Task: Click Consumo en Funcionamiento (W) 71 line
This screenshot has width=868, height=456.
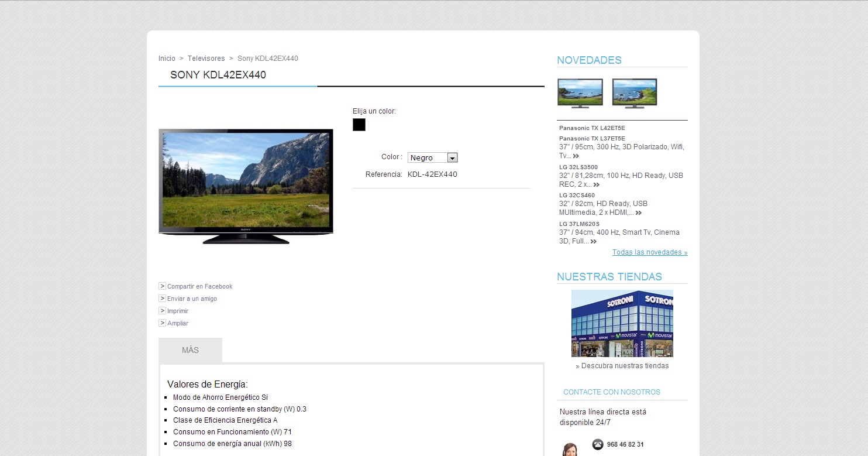Action: (232, 432)
